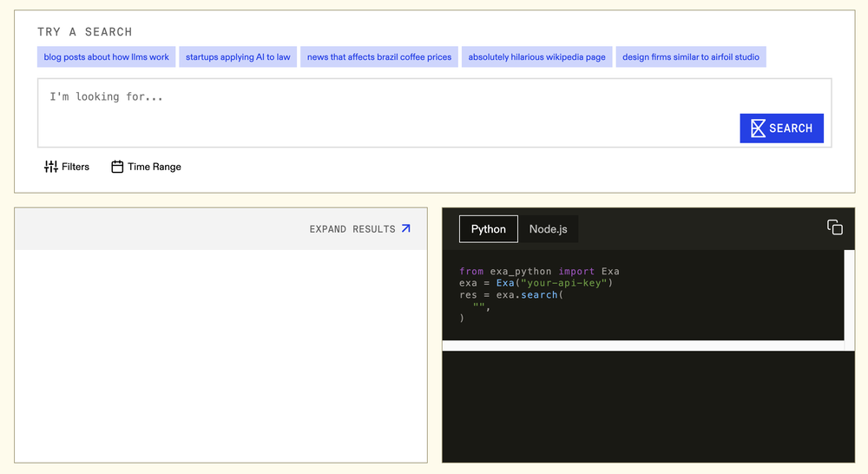The width and height of the screenshot is (868, 474).
Task: Open the Time Range picker
Action: click(146, 167)
